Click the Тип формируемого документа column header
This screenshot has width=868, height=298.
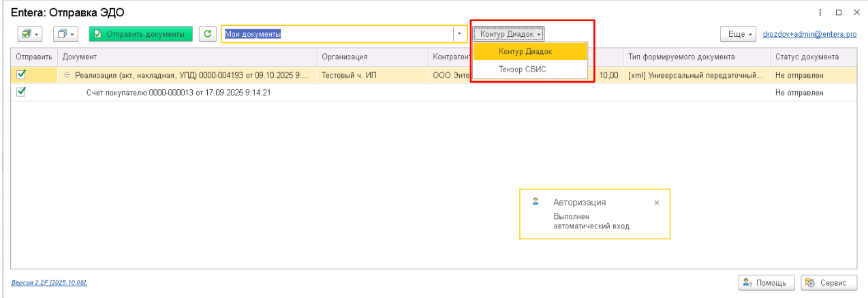pos(697,57)
